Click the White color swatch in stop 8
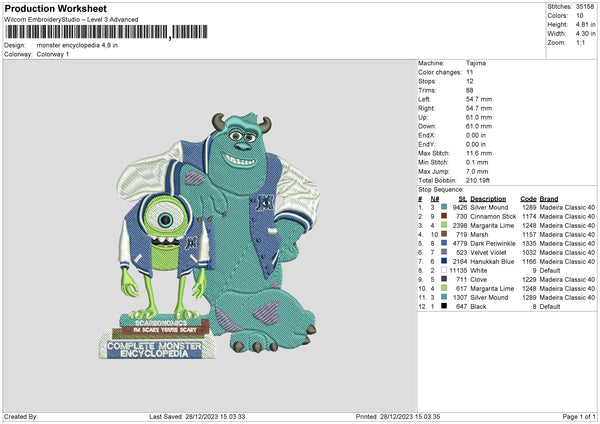600x424 pixels. click(x=444, y=270)
